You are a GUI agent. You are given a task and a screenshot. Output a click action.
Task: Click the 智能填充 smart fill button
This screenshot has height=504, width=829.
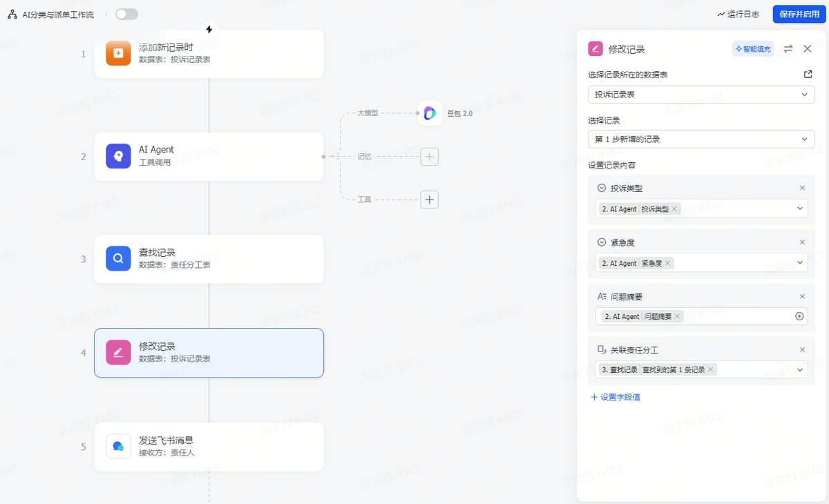tap(753, 49)
